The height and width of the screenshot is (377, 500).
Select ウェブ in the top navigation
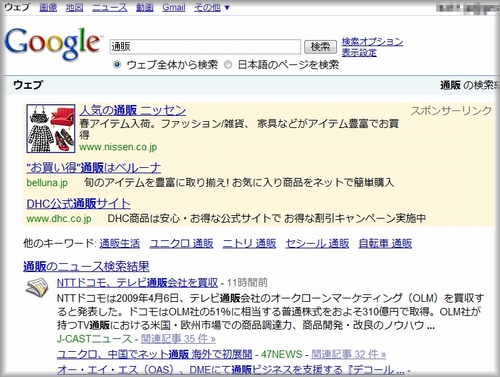(x=17, y=7)
